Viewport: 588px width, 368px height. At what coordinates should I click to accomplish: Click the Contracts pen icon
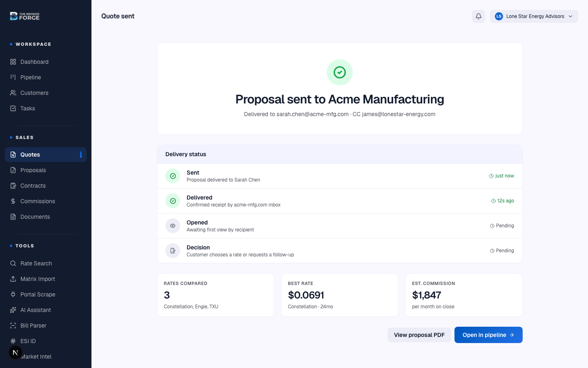pos(13,186)
